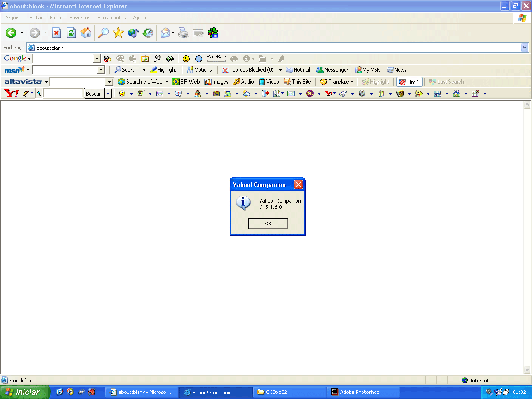
Task: Open MSN Messenger toolbar button
Action: pyautogui.click(x=332, y=70)
